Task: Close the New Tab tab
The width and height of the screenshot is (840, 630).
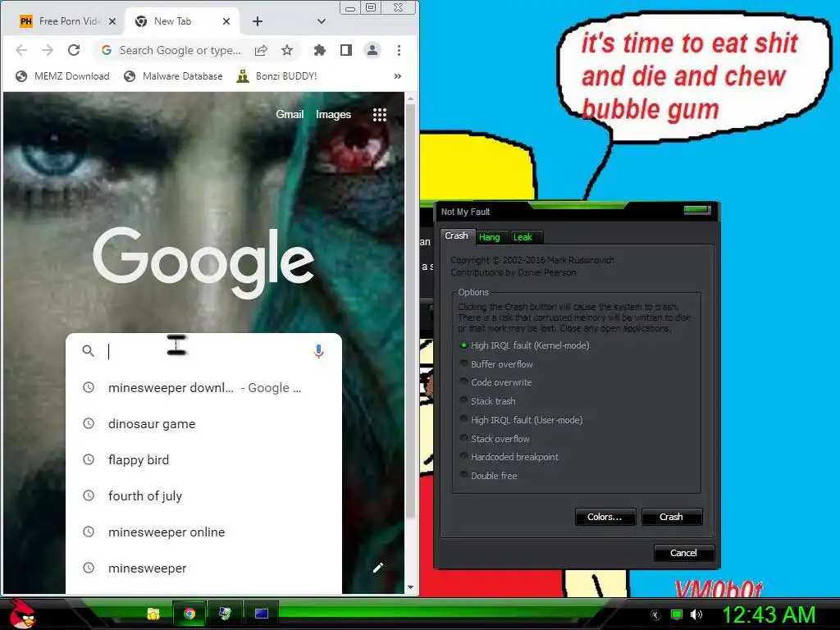Action: coord(226,21)
